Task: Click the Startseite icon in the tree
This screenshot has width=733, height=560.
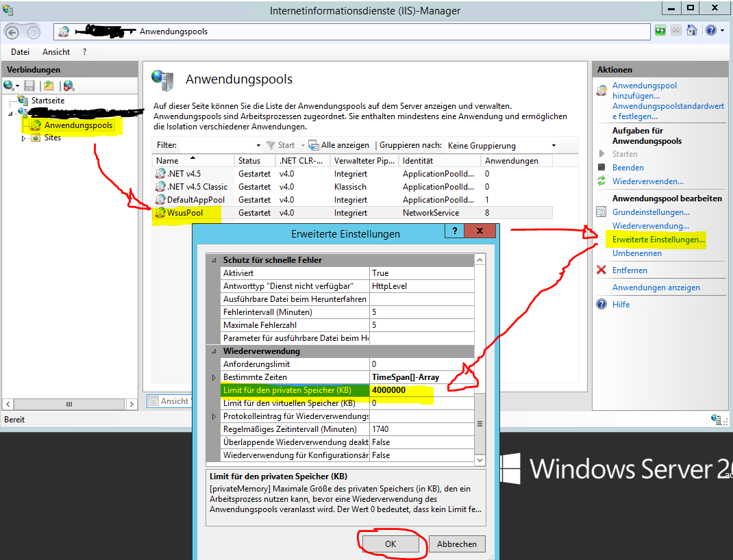Action: pyautogui.click(x=23, y=100)
